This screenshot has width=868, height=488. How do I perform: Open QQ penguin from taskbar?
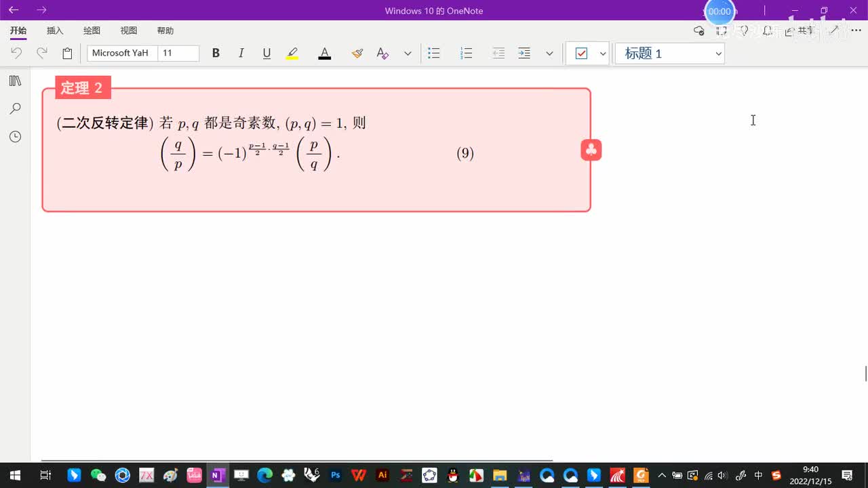tap(453, 475)
